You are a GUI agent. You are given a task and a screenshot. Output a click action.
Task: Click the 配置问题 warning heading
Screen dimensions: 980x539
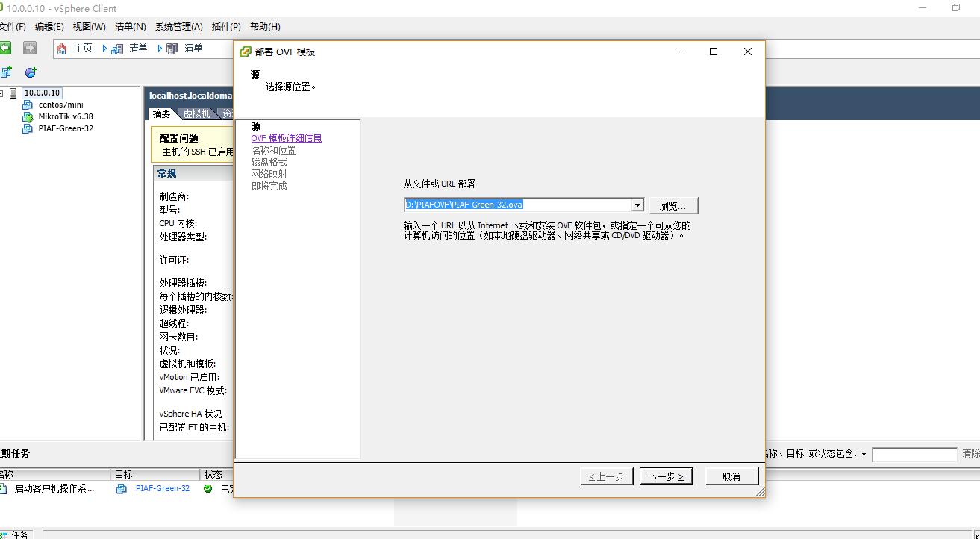pos(179,138)
